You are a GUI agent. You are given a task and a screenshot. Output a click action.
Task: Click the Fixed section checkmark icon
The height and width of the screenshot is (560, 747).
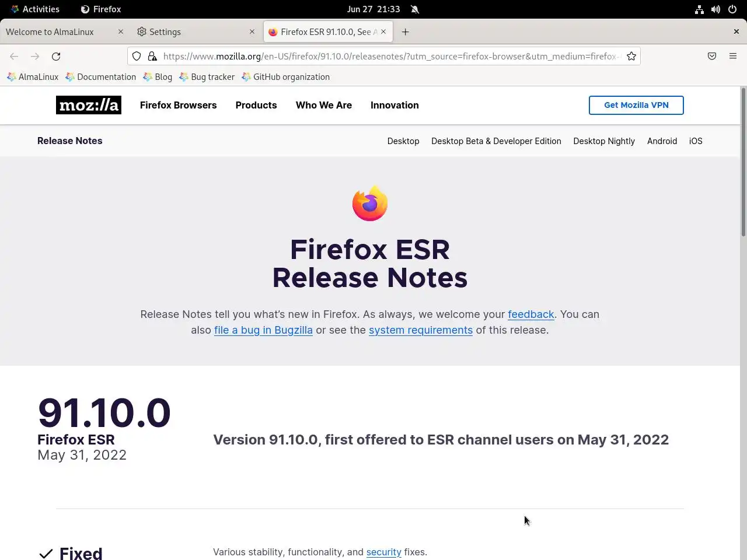click(46, 554)
